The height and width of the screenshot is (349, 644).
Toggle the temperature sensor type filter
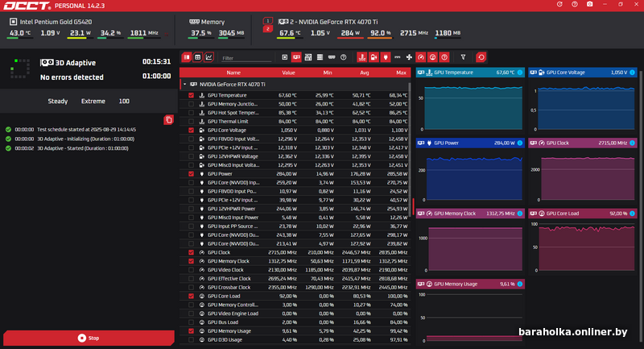361,57
